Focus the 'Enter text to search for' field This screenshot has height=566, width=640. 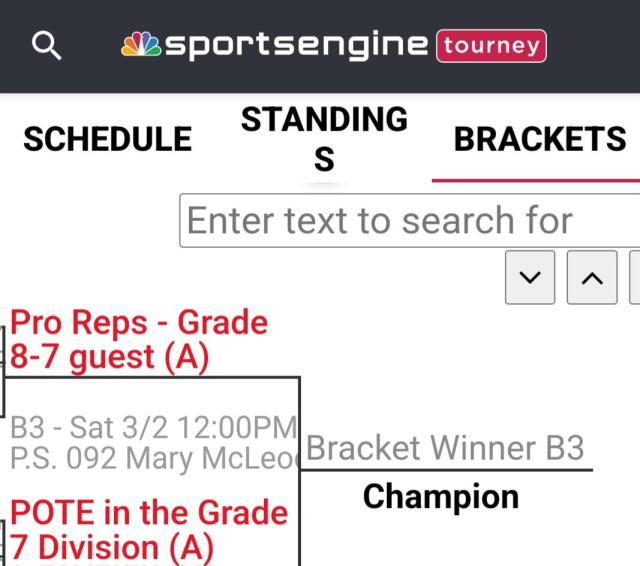(x=408, y=220)
